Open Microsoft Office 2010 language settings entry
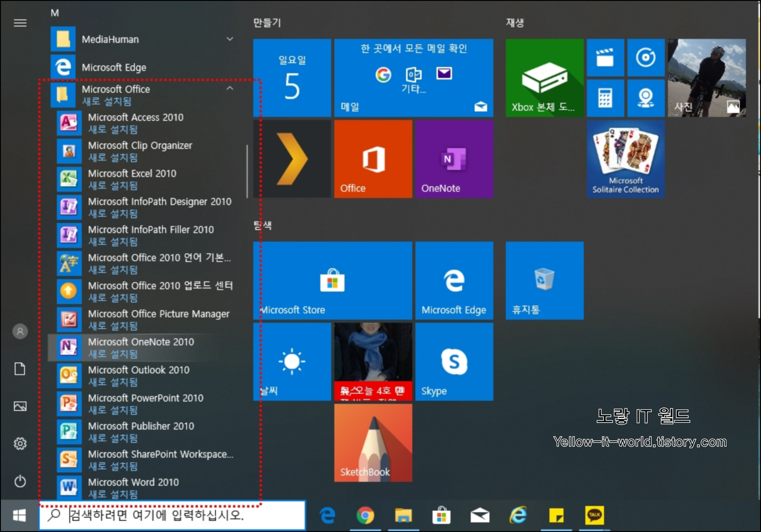The width and height of the screenshot is (761, 532). [143, 263]
